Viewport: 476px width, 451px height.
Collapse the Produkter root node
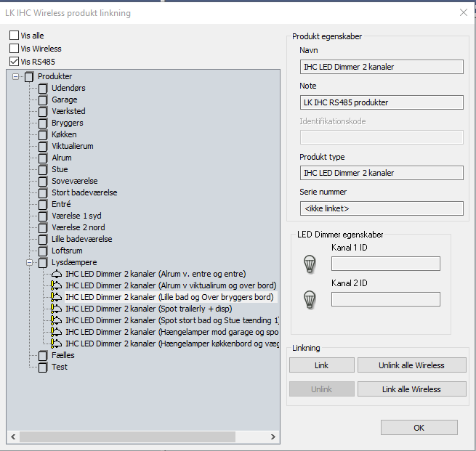click(x=15, y=76)
